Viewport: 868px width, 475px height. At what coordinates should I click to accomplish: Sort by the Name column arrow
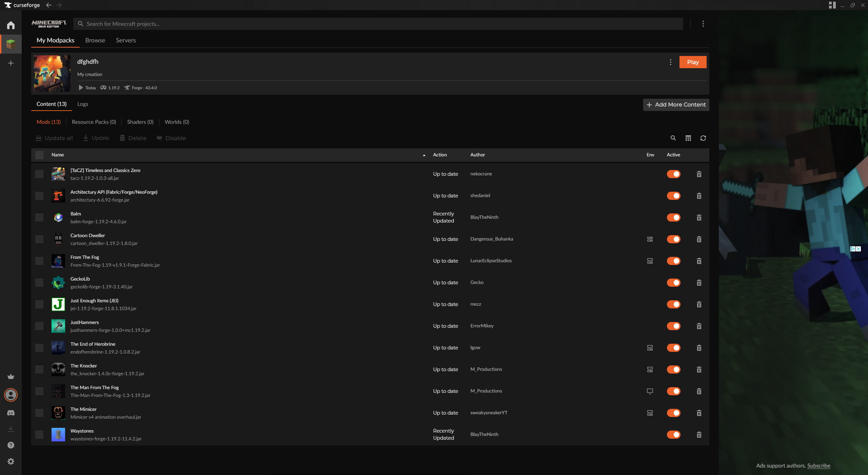pos(424,155)
